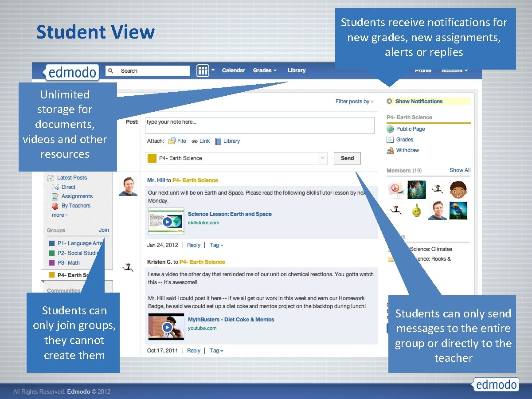Click Kristen C. author name
This screenshot has width=532, height=399.
click(160, 262)
